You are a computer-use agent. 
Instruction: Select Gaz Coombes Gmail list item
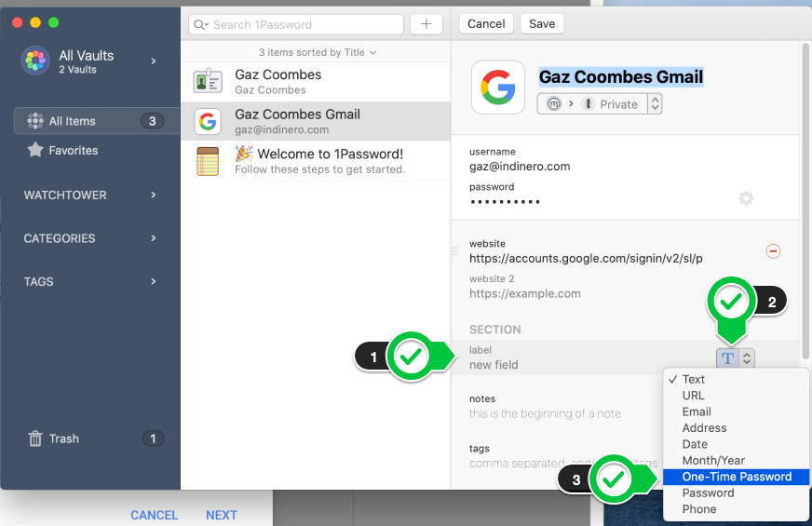point(316,121)
